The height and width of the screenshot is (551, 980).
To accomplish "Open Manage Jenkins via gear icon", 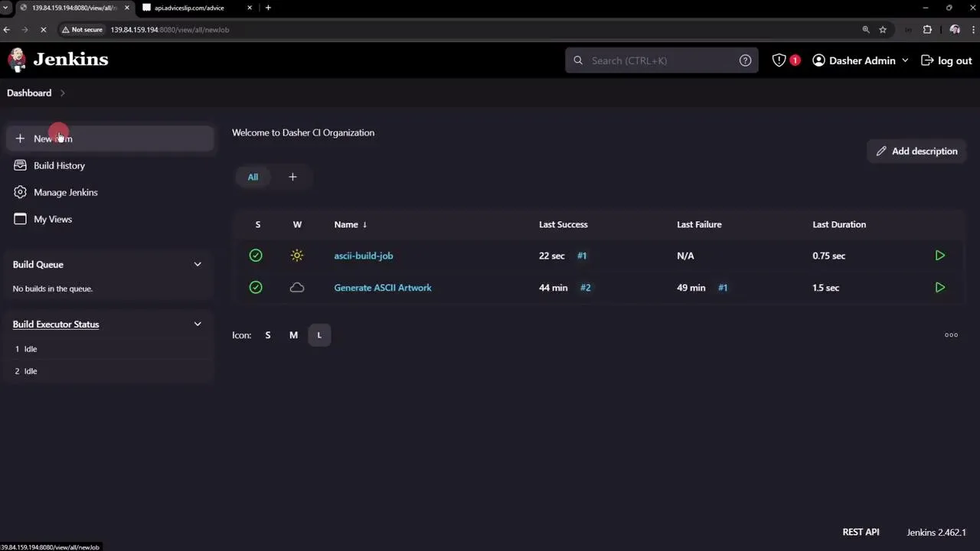I will (20, 192).
